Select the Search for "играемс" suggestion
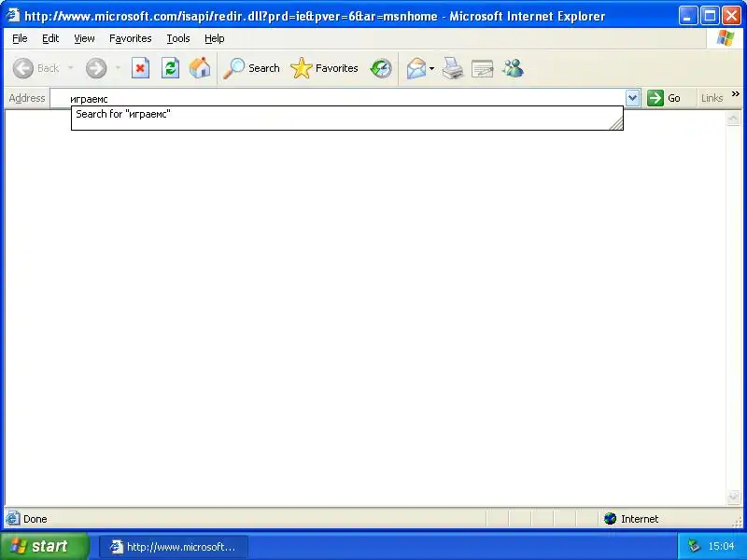The width and height of the screenshot is (747, 560). (346, 114)
